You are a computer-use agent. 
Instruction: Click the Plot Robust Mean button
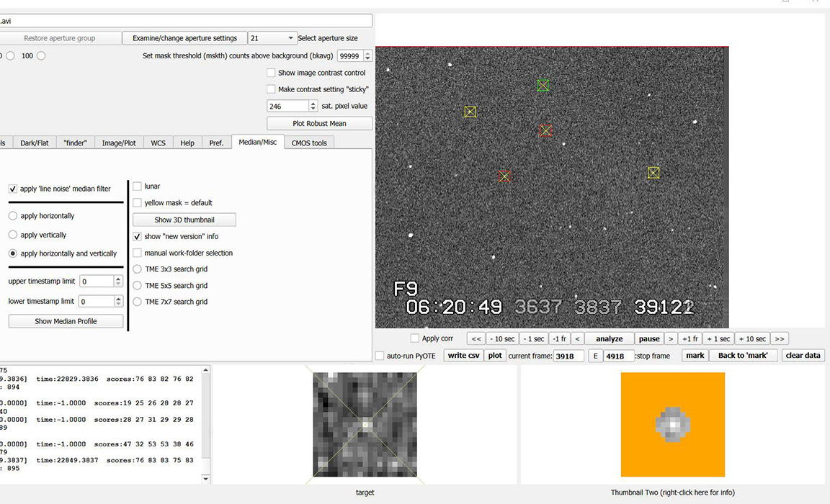319,123
